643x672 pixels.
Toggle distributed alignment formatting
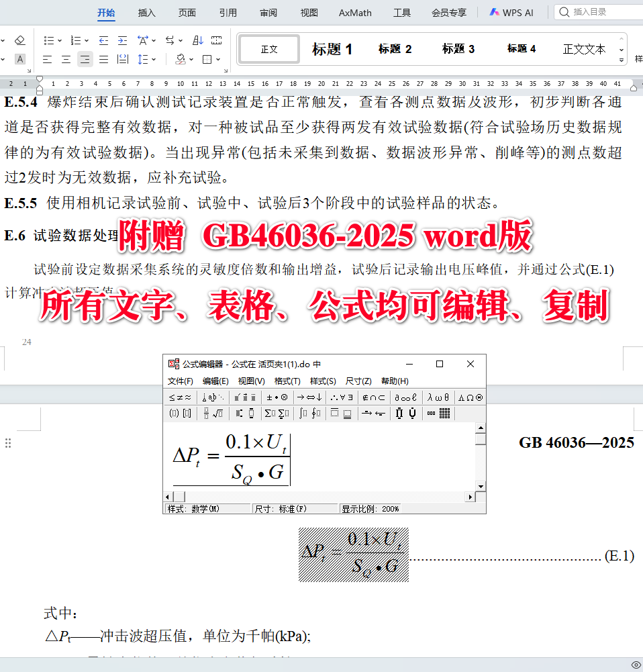point(123,59)
